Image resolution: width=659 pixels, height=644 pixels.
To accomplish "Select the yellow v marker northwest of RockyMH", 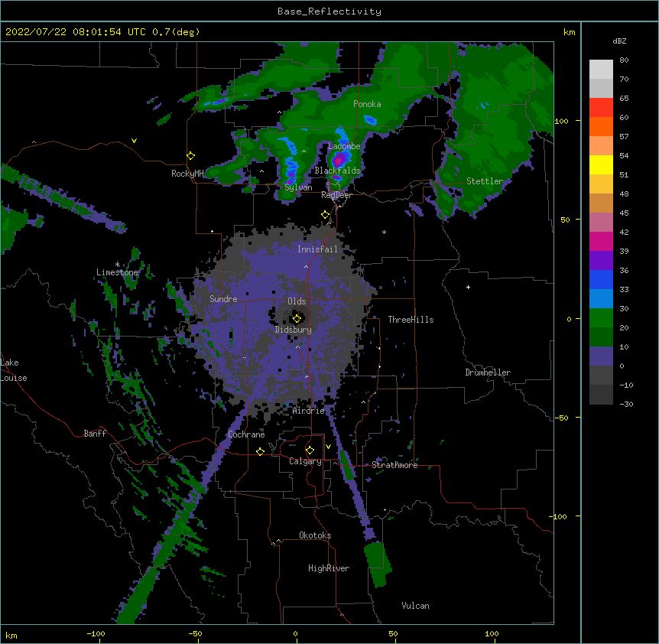I will pyautogui.click(x=134, y=141).
